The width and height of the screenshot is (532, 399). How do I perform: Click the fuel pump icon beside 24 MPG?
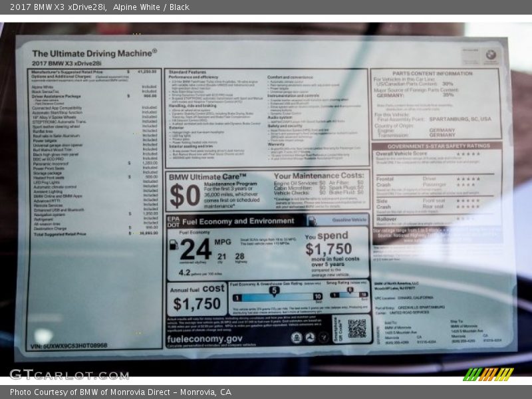coord(174,245)
